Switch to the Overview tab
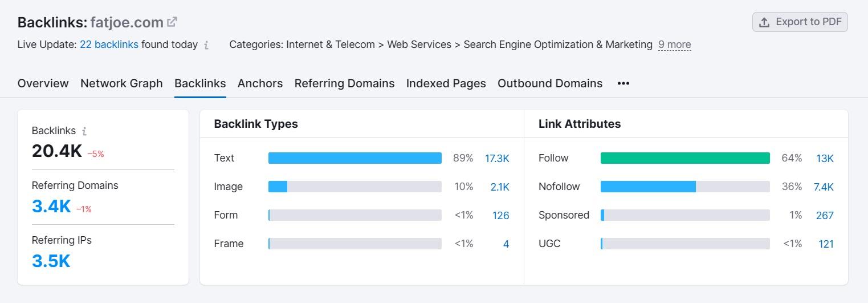 pyautogui.click(x=43, y=83)
